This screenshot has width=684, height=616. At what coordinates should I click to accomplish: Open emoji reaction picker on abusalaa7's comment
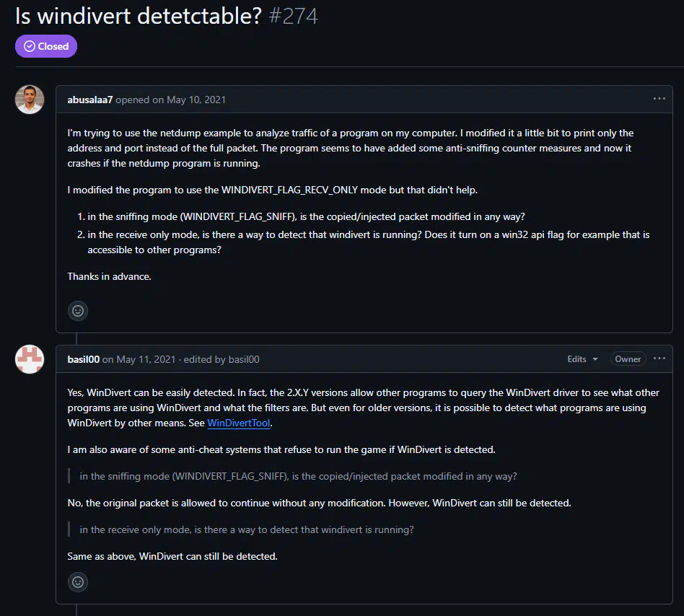coord(78,311)
